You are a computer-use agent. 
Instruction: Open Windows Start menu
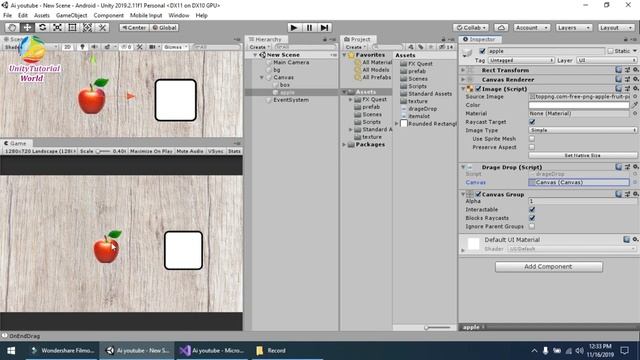11,351
